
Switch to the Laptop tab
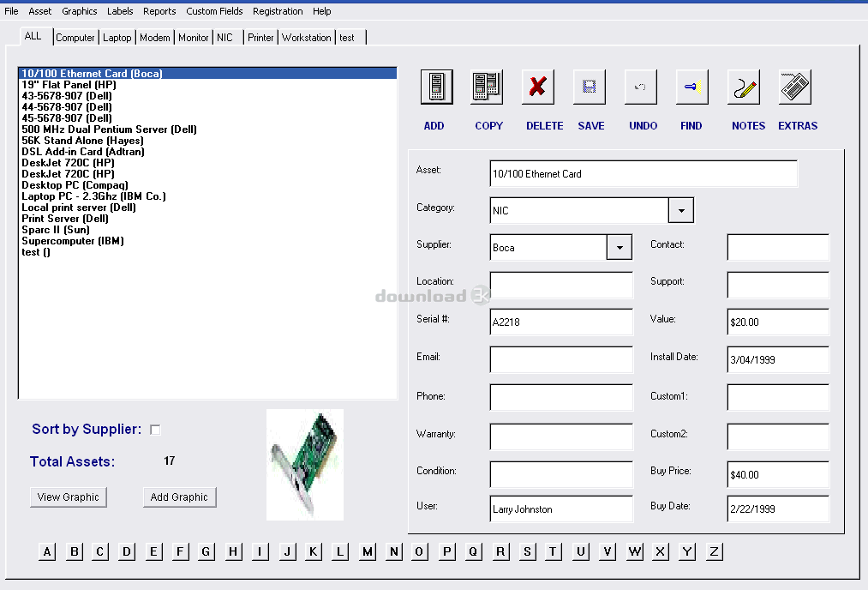(x=117, y=38)
